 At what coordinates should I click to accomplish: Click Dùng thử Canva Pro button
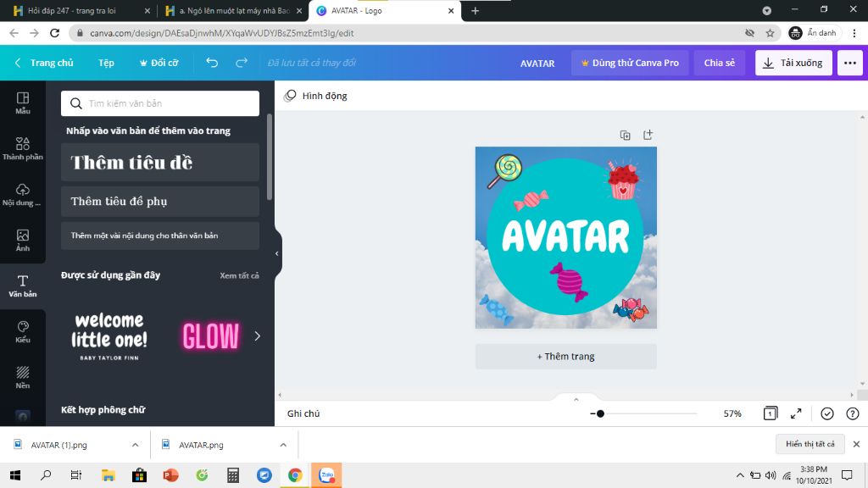click(630, 63)
